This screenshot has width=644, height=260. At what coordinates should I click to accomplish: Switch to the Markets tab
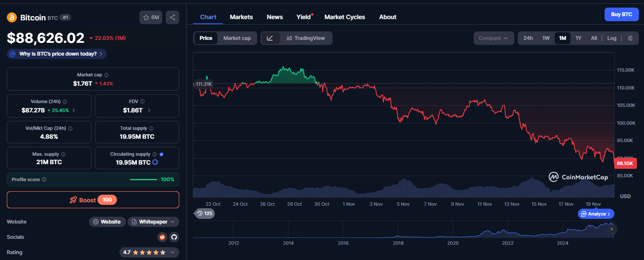tap(241, 17)
